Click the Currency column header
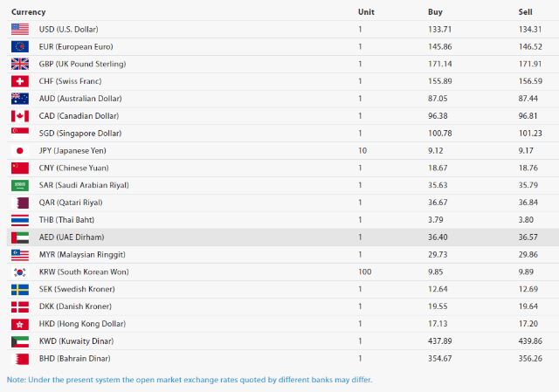This screenshot has height=392, width=559. 28,12
